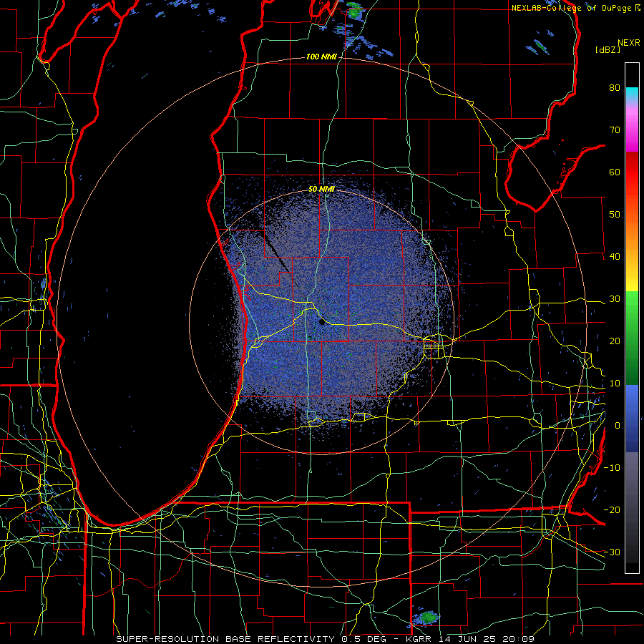
Task: Select the 50 NMI range ring label
Action: click(x=321, y=189)
